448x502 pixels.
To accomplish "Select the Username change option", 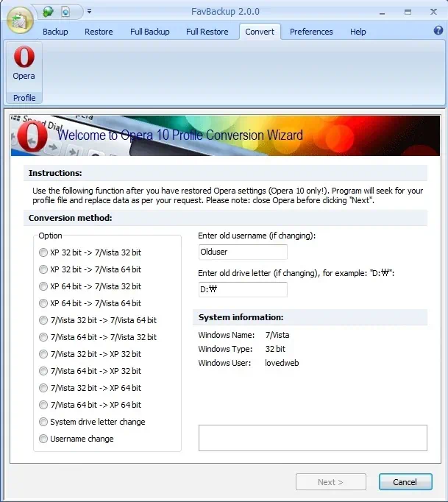I will [43, 439].
